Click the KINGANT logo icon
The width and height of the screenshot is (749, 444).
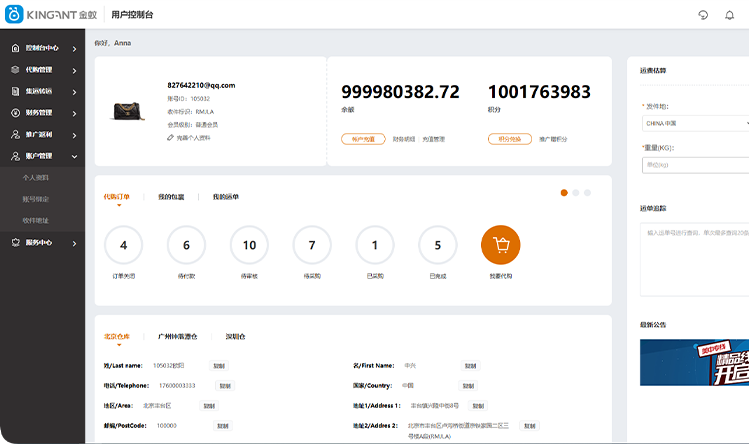coord(14,14)
